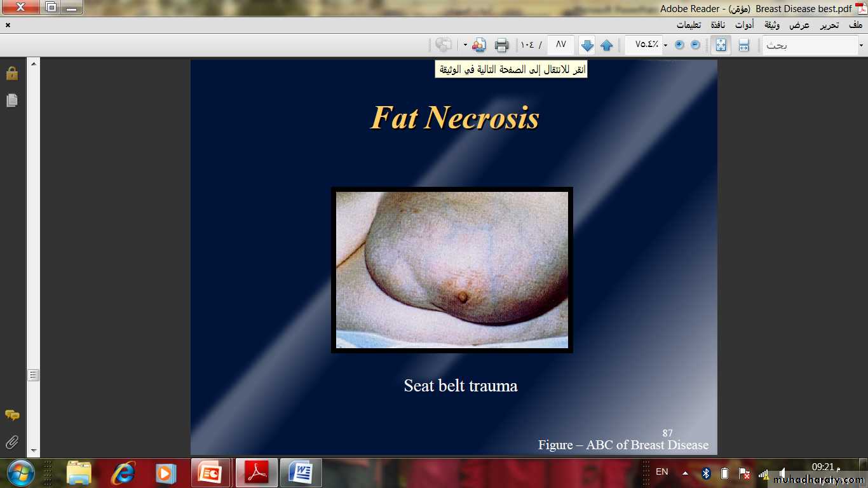Open the تعليمات (Help) menu
Viewport: 868px width, 488px height.
click(688, 25)
